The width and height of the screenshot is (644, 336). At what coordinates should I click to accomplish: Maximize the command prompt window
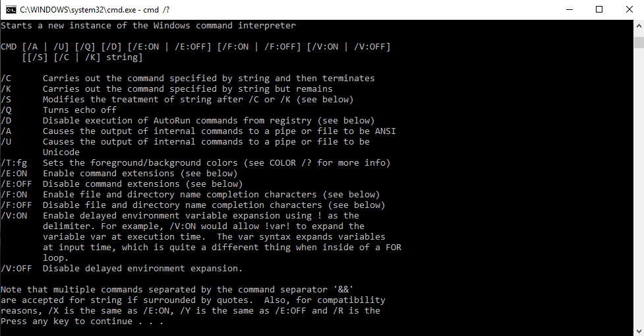pyautogui.click(x=599, y=10)
